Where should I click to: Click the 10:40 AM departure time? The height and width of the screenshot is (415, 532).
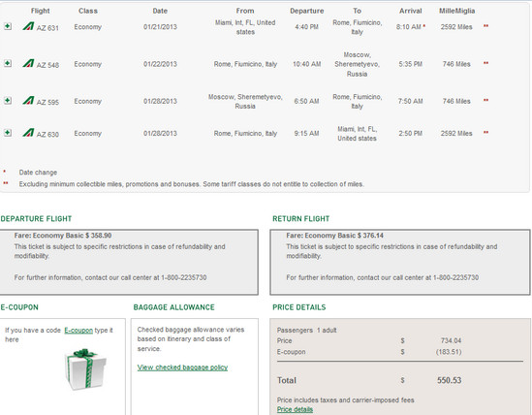coord(307,64)
